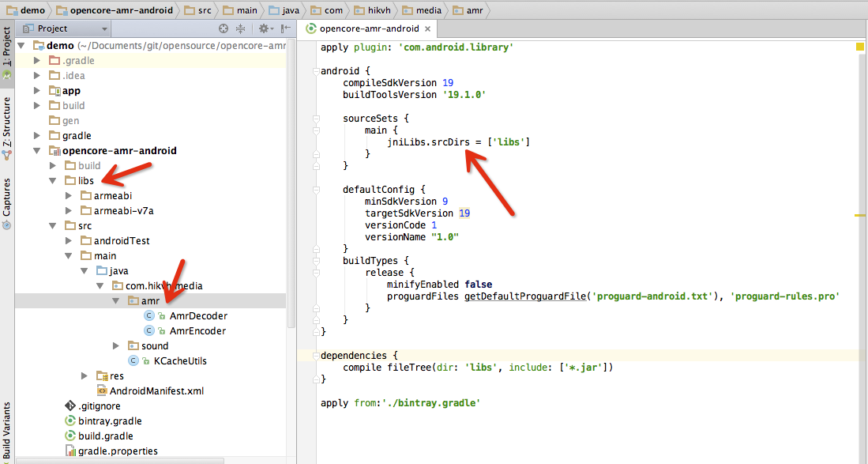Click the yellow warning stripe marker
Image resolution: width=868 pixels, height=464 pixels.
pos(859,215)
